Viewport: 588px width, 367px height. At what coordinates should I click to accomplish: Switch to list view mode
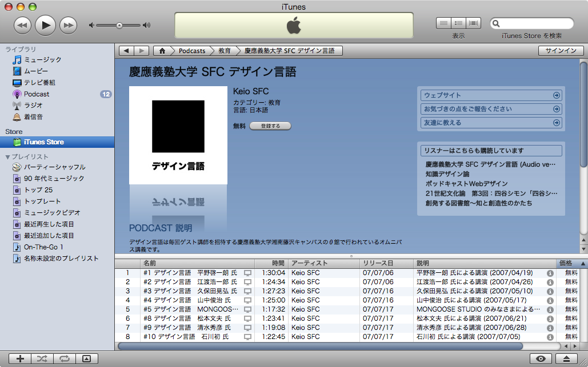pyautogui.click(x=443, y=23)
